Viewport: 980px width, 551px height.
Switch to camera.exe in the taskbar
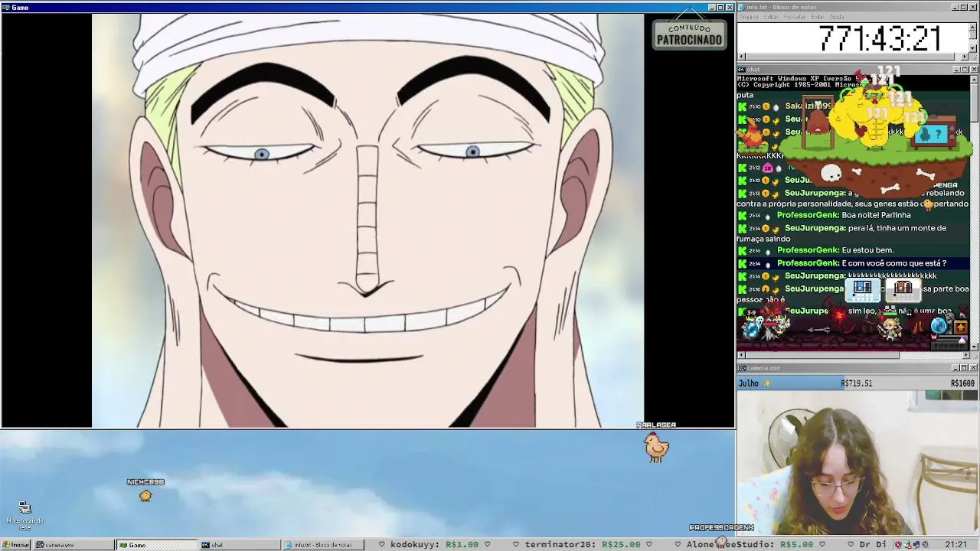click(x=74, y=545)
